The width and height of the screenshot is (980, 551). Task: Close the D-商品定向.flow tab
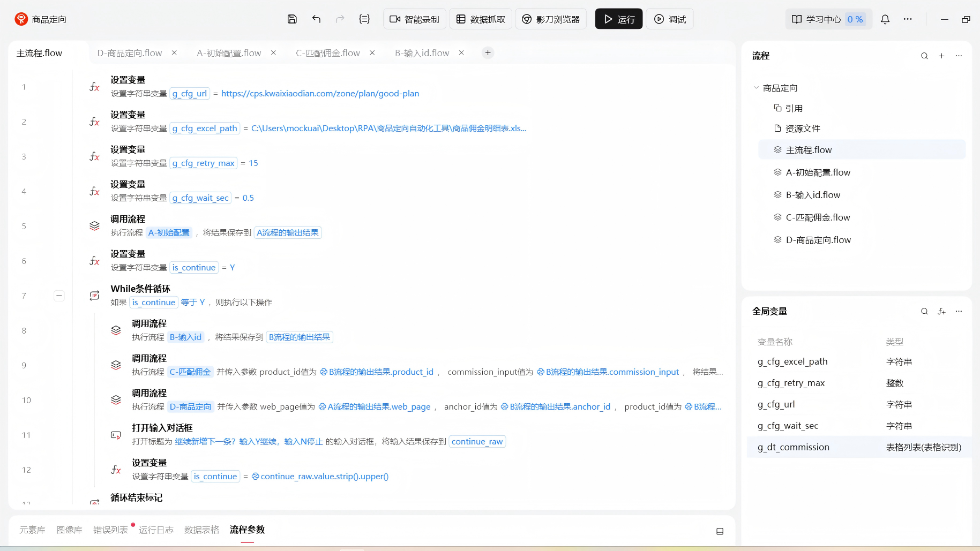point(174,52)
